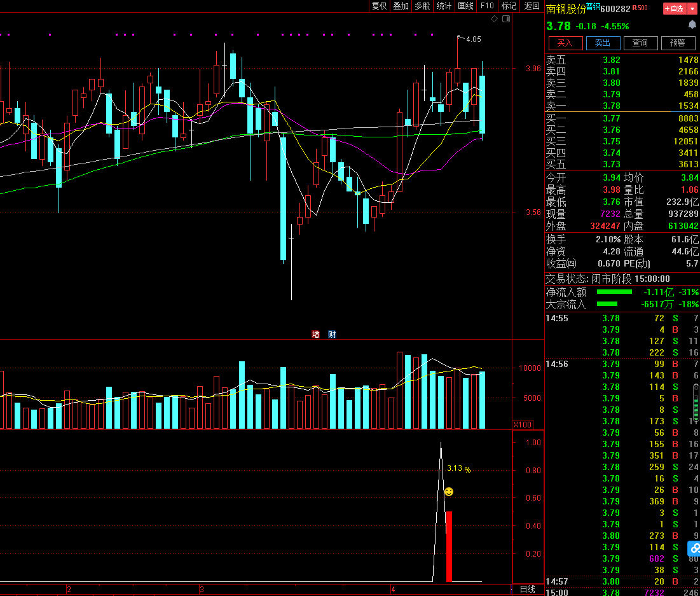The height and width of the screenshot is (596, 700).
Task: Click the blue floating icon at right edge
Action: [694, 547]
